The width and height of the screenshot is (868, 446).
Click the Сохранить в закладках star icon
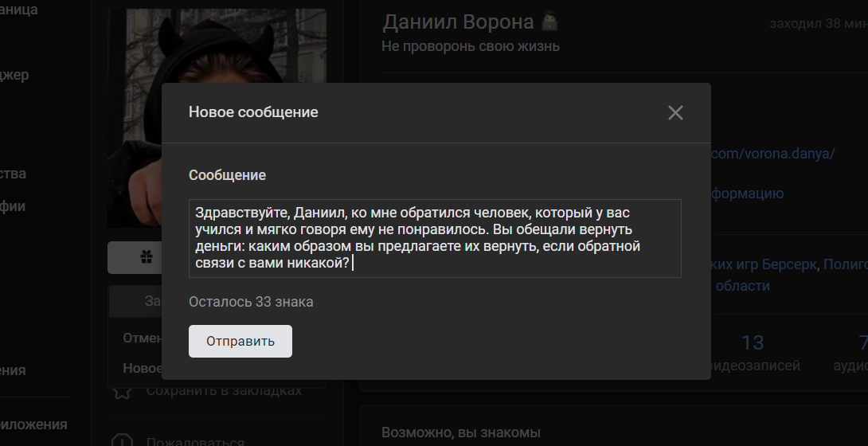pos(123,391)
